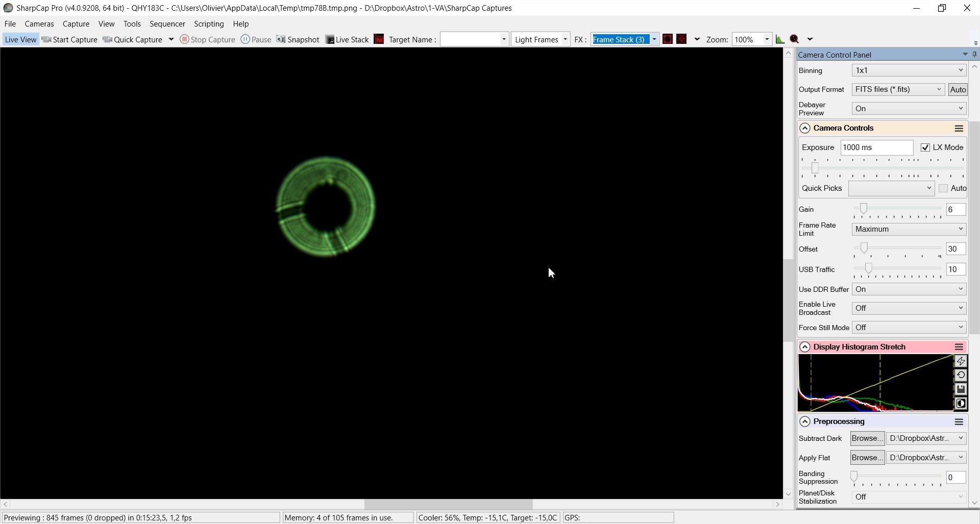The image size is (980, 524).
Task: Open the Binning dropdown
Action: point(909,70)
